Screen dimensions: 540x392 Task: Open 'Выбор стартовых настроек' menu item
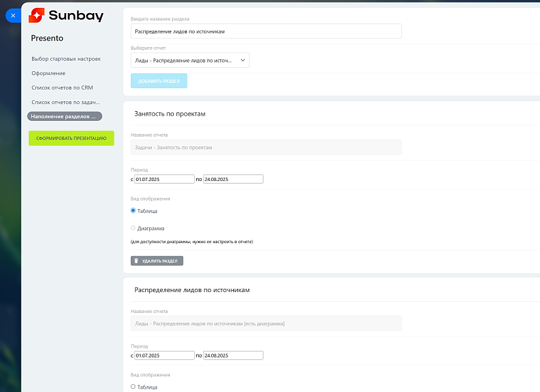pyautogui.click(x=66, y=59)
